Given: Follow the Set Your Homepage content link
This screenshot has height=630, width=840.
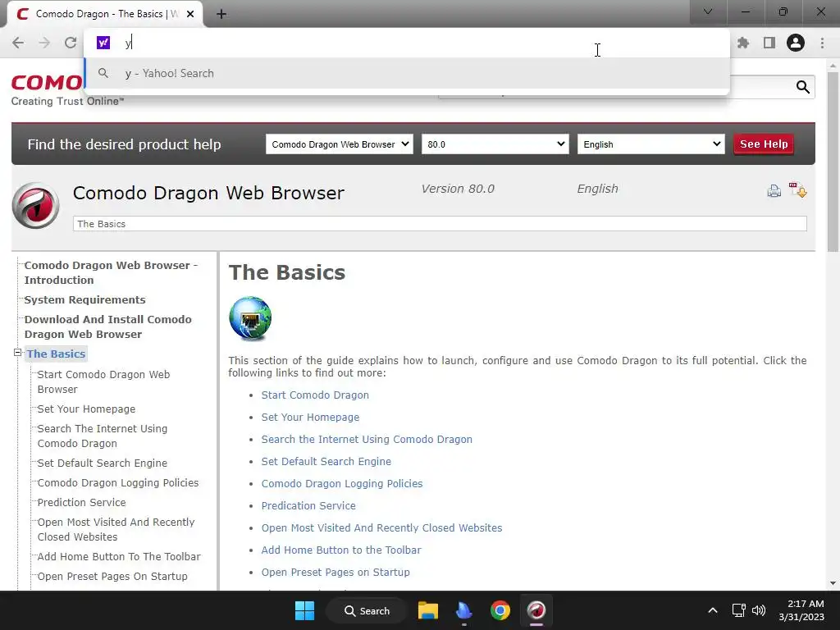Looking at the screenshot, I should coord(310,418).
